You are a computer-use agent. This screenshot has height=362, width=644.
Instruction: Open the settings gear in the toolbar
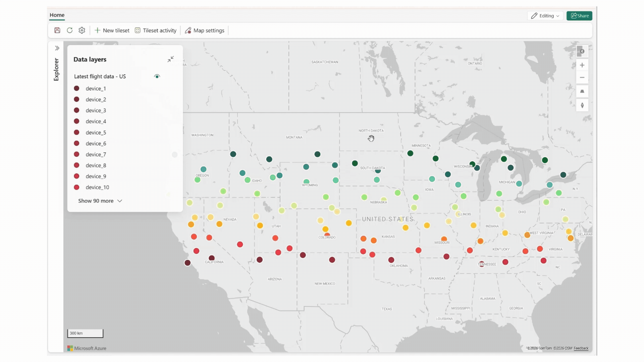(82, 30)
